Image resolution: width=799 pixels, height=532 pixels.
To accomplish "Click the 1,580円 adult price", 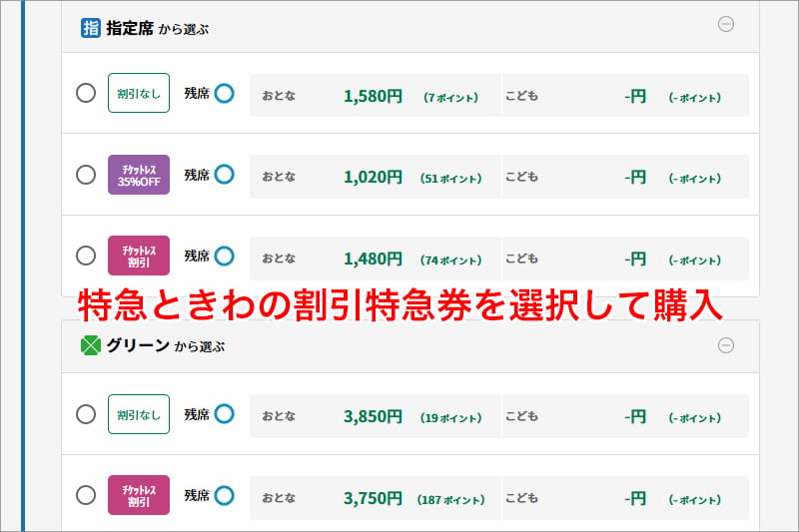I will (x=373, y=96).
